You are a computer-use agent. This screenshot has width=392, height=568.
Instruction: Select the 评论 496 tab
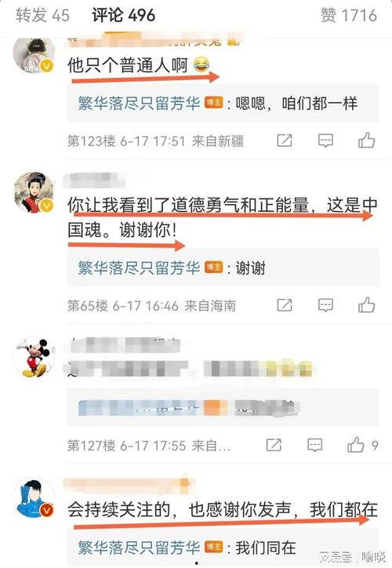tap(123, 15)
